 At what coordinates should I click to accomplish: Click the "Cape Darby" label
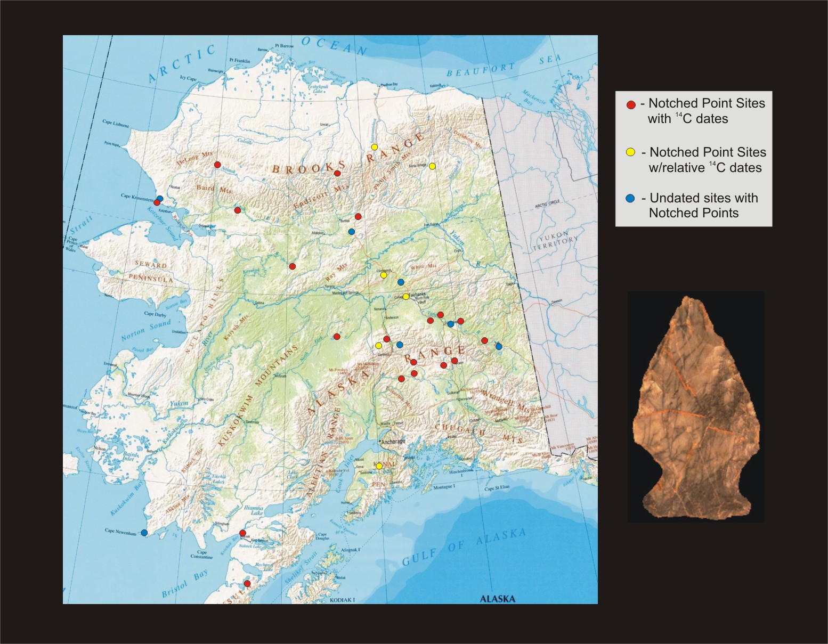coord(155,314)
